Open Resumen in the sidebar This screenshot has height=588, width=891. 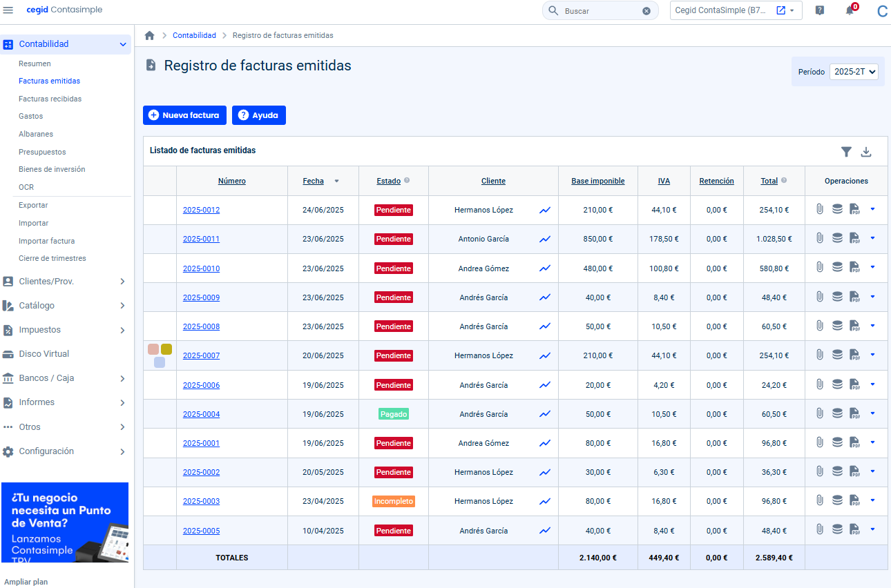(x=35, y=63)
